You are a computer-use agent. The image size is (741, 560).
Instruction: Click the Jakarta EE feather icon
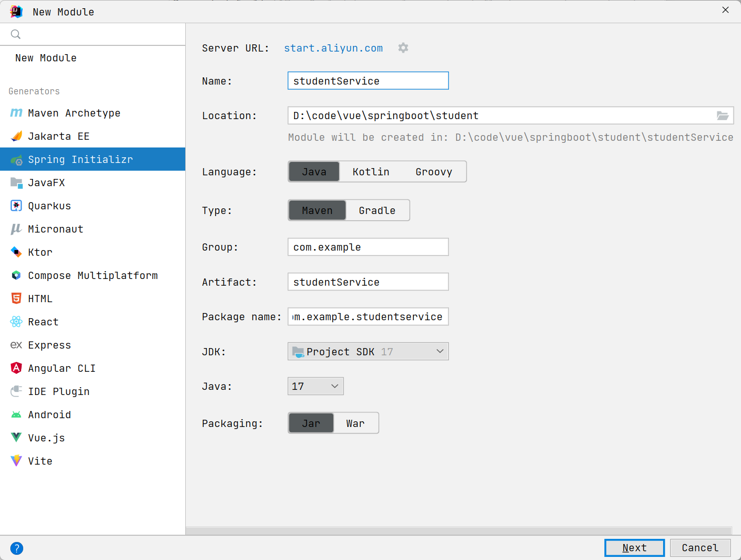[x=17, y=136]
